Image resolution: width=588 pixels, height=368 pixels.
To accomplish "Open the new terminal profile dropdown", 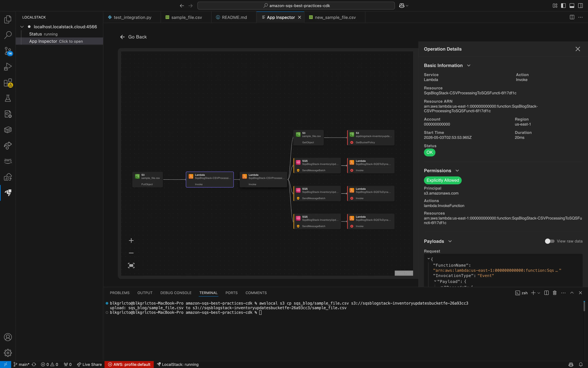I will 539,293.
